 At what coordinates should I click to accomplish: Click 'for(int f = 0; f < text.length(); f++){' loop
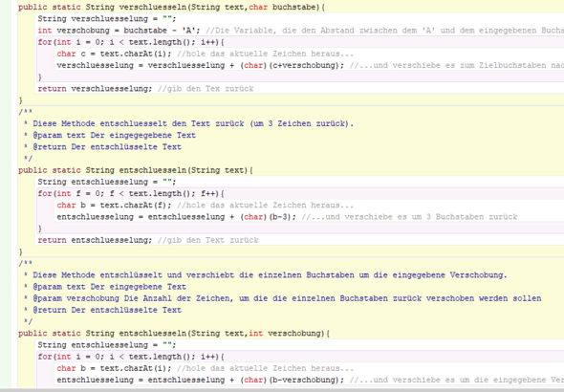[x=131, y=193]
